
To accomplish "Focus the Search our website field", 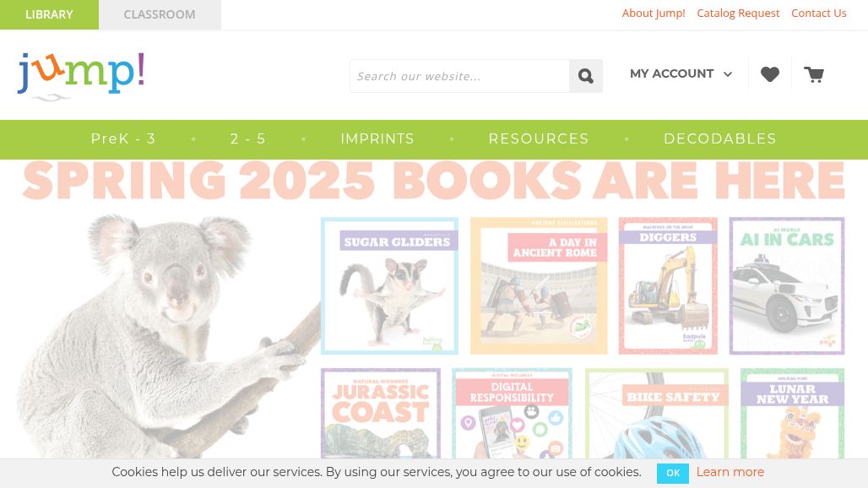I will pyautogui.click(x=459, y=76).
